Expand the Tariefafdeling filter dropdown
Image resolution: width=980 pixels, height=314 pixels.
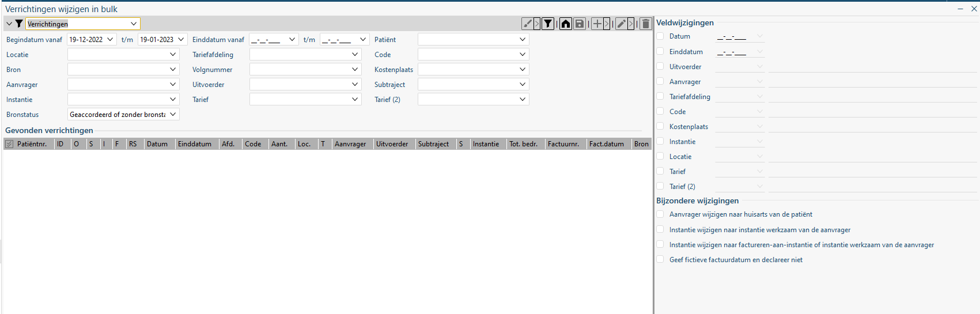[355, 54]
